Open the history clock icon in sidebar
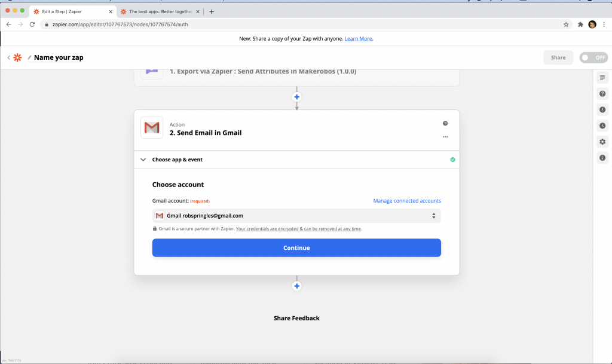Image resolution: width=612 pixels, height=364 pixels. click(x=602, y=126)
